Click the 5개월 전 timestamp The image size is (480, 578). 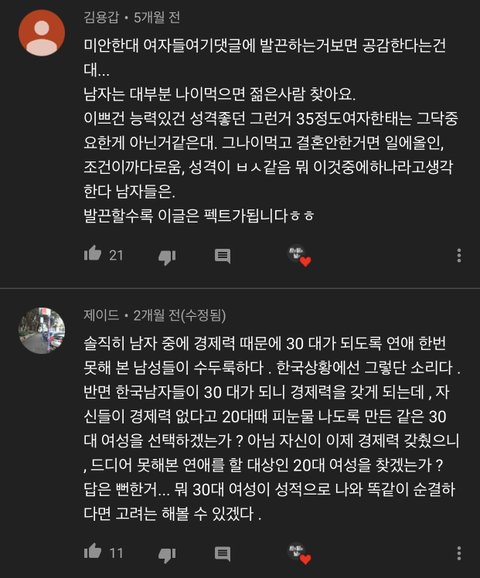(157, 17)
